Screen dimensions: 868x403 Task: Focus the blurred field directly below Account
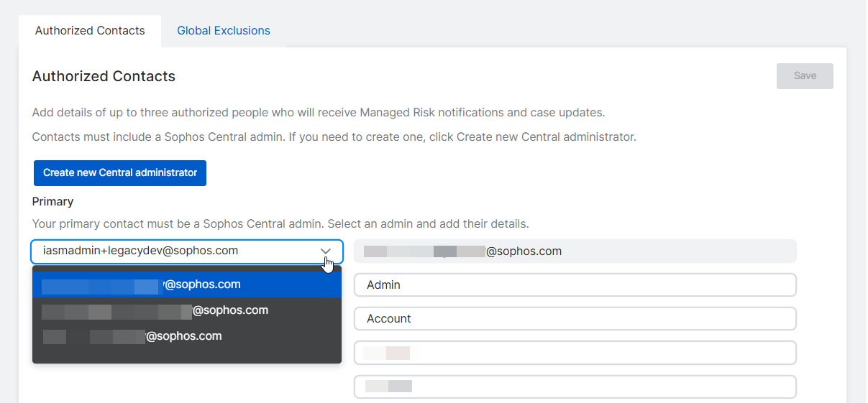(575, 353)
